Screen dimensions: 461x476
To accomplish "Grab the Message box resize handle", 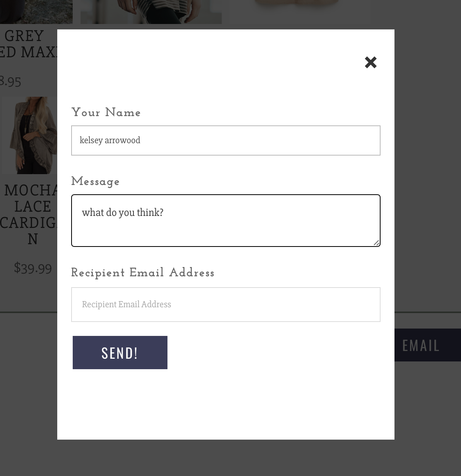I will click(x=376, y=243).
